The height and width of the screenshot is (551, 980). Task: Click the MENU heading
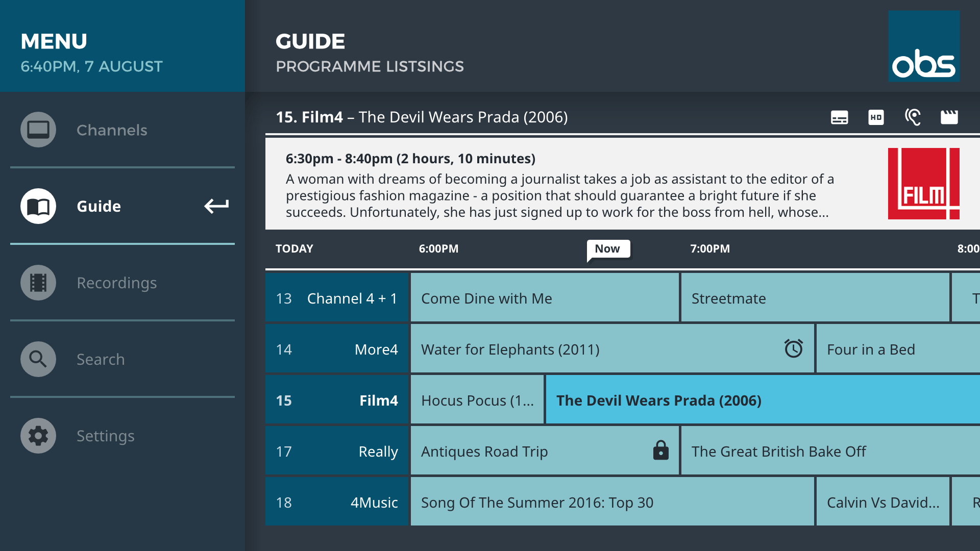pyautogui.click(x=54, y=41)
